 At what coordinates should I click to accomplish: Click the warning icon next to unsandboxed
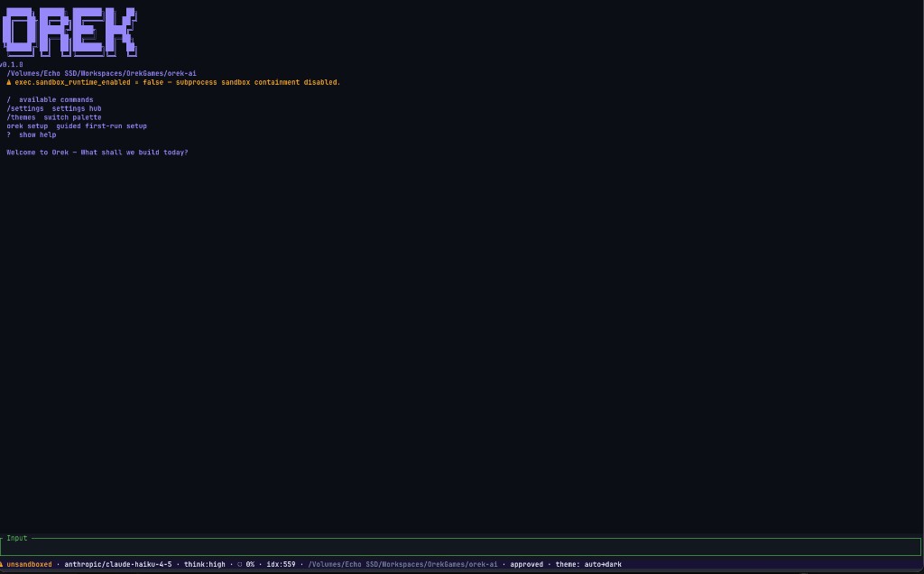[2, 564]
